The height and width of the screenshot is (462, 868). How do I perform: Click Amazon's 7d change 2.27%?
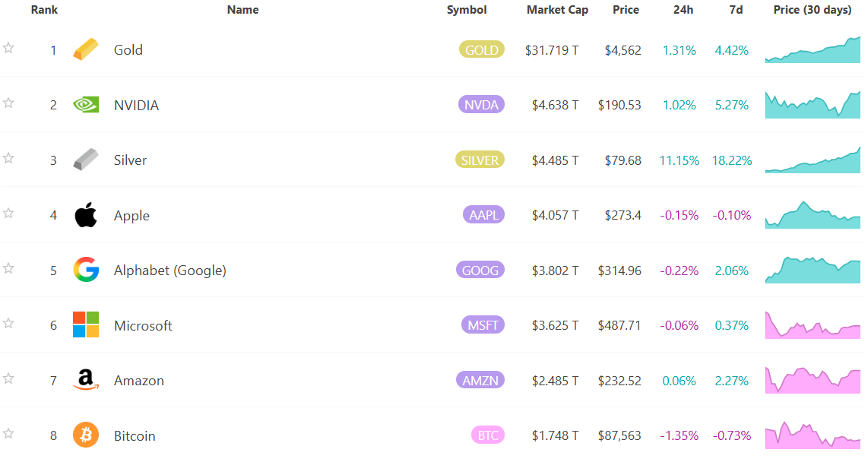(x=732, y=381)
